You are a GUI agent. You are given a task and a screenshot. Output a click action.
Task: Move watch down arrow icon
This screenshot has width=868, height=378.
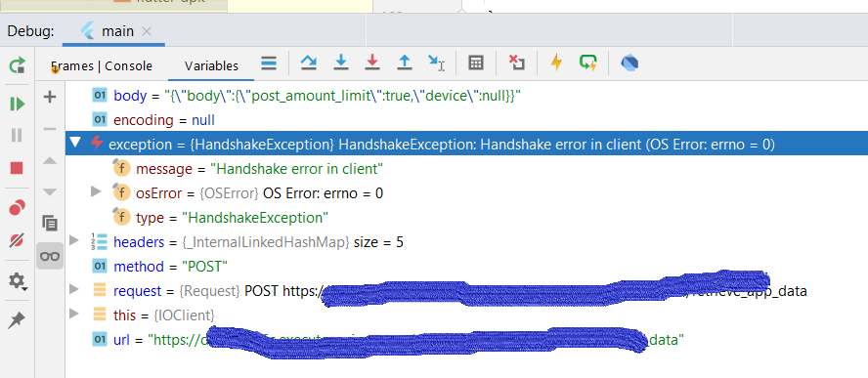[50, 192]
